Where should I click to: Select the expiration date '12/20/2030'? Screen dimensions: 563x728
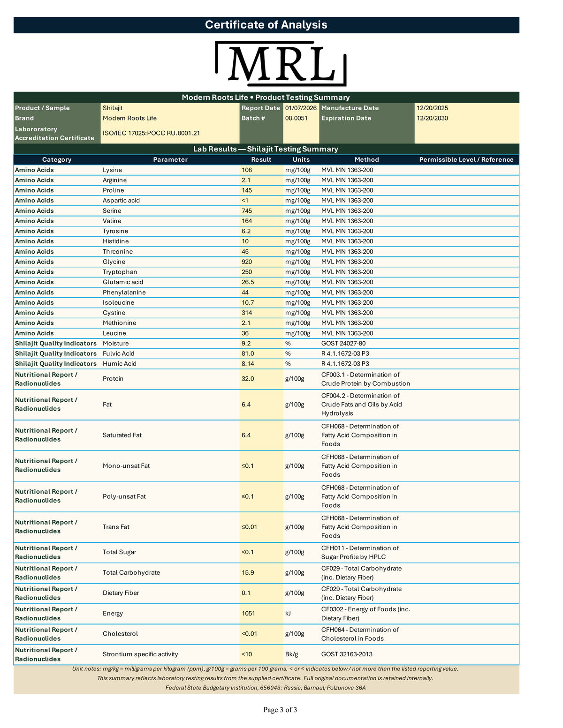coord(432,118)
